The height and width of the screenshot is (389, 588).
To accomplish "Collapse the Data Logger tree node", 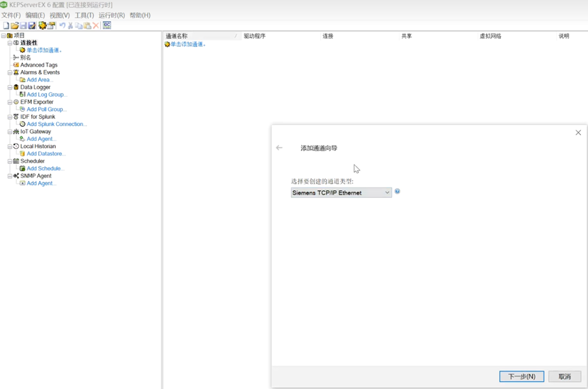I will coord(10,87).
